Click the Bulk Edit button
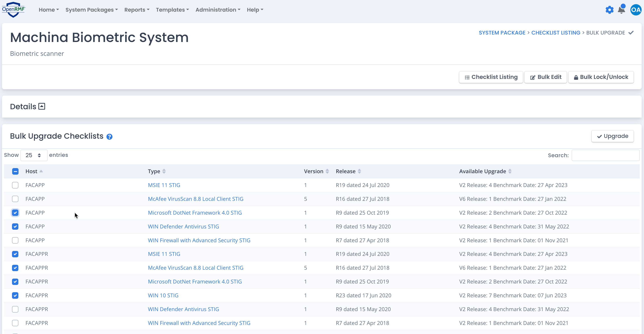Image resolution: width=644 pixels, height=334 pixels. click(545, 77)
